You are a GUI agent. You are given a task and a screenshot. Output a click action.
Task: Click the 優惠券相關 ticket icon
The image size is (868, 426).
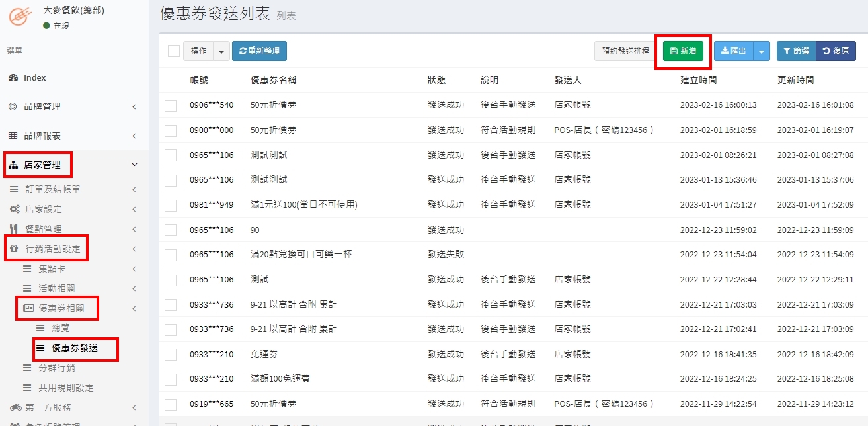[28, 308]
